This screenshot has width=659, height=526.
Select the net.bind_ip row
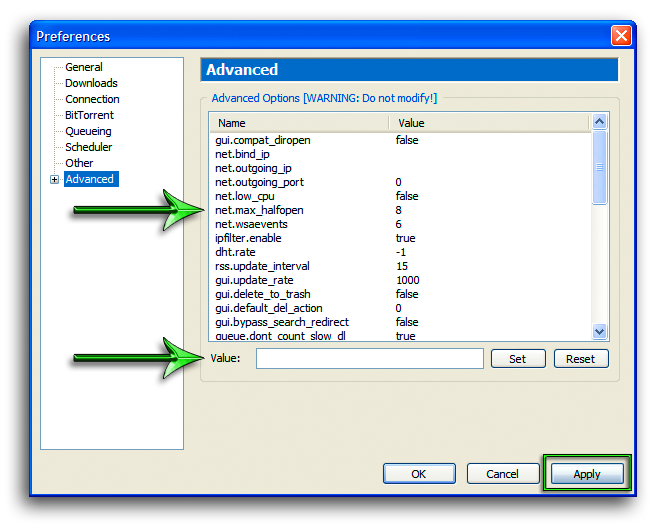(x=401, y=154)
